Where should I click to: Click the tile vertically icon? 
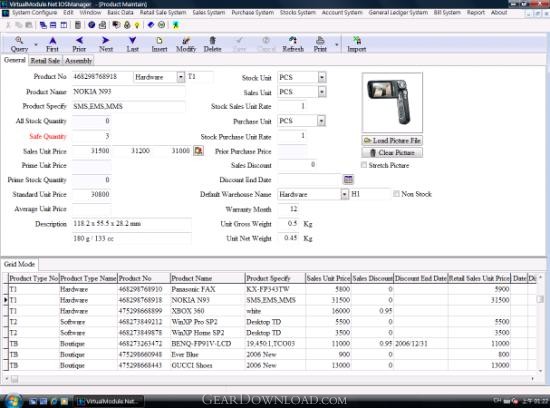coord(64,25)
